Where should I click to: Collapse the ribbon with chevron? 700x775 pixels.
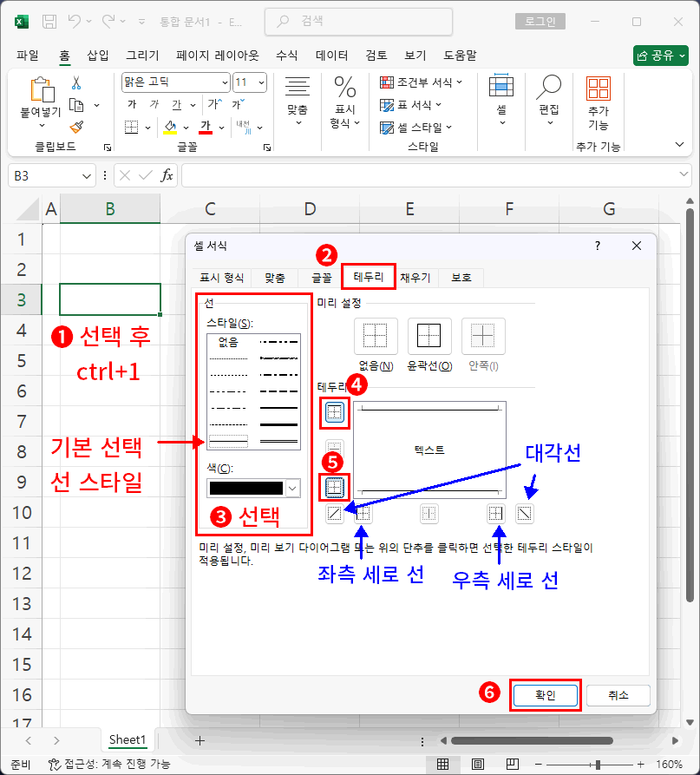[x=680, y=144]
